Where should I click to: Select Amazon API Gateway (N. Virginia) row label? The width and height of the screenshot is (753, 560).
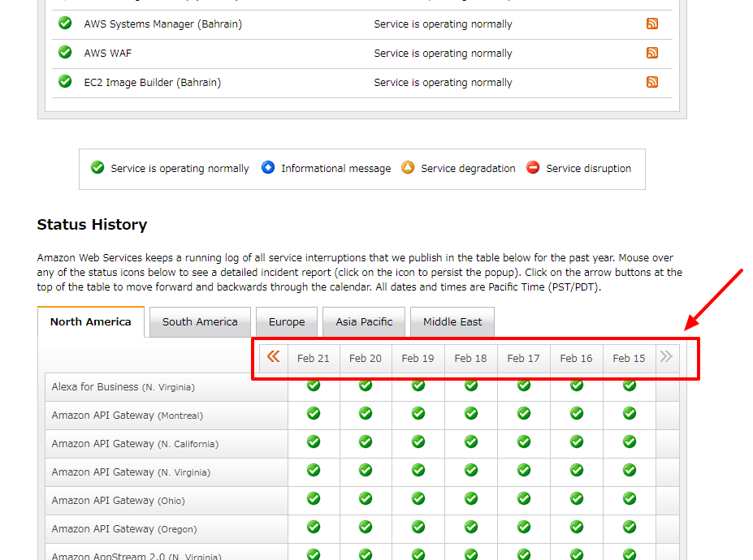[x=131, y=472]
